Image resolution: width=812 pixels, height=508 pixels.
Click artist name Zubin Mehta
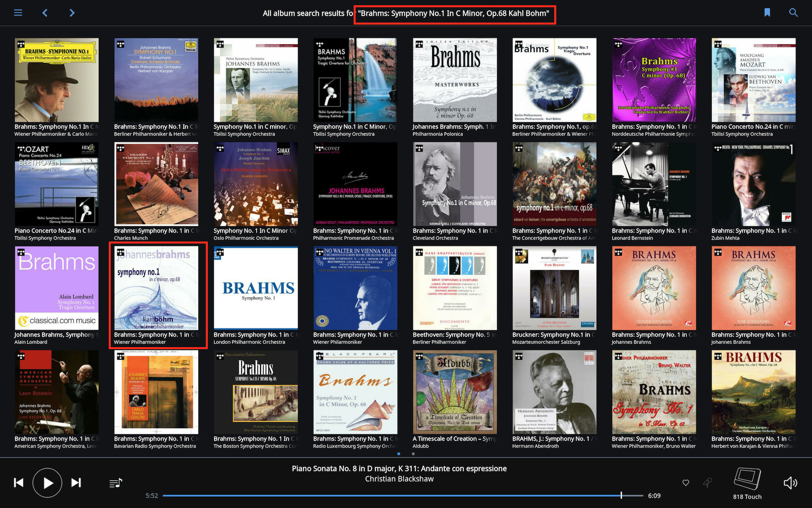(x=725, y=238)
